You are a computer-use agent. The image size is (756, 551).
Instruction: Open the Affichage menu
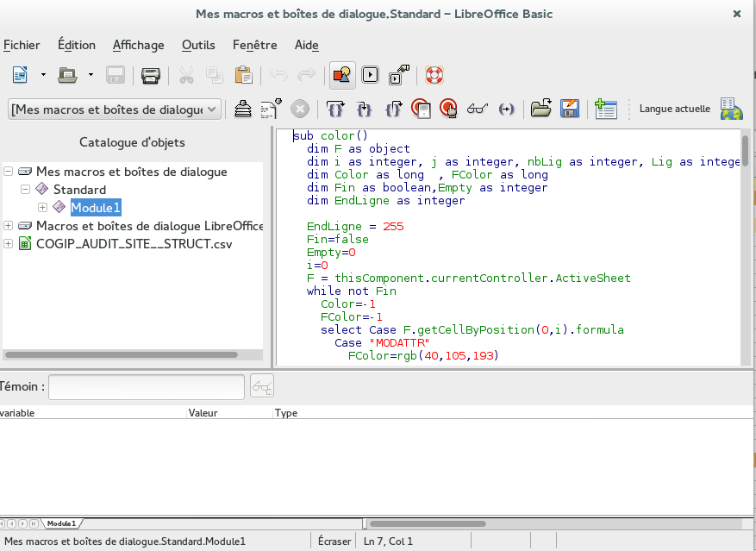click(139, 45)
